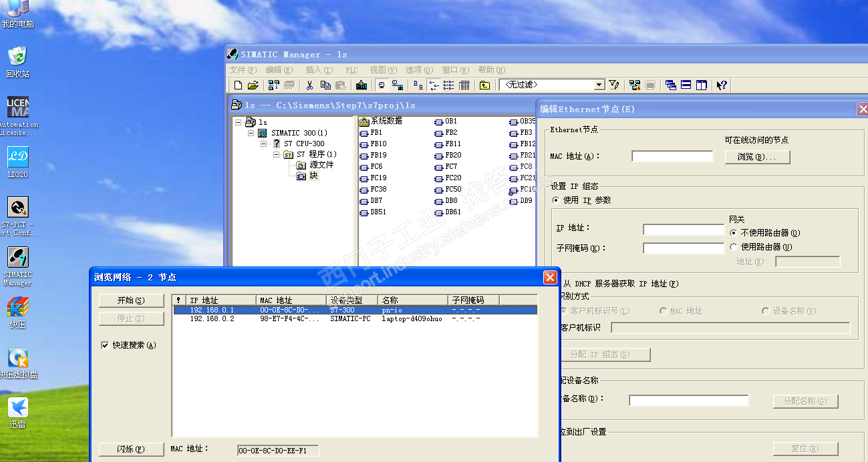Select the 不使用路由器 radio option
This screenshot has height=462, width=868.
(734, 233)
